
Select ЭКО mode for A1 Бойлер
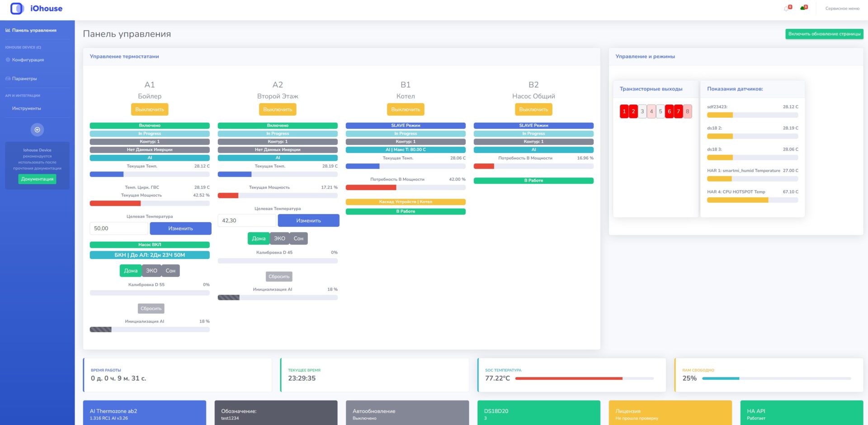pyautogui.click(x=151, y=271)
